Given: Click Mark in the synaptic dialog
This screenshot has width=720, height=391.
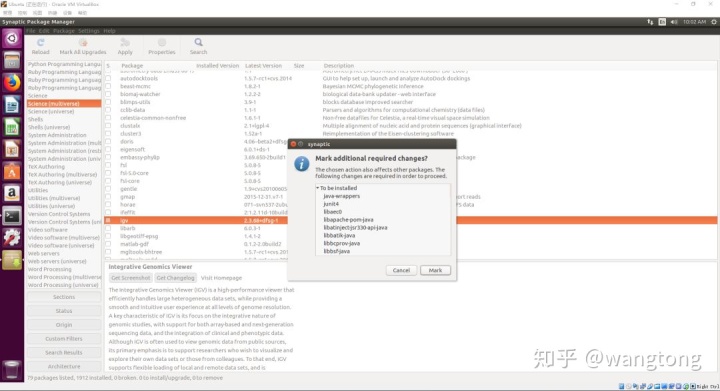Looking at the screenshot, I should pyautogui.click(x=435, y=270).
